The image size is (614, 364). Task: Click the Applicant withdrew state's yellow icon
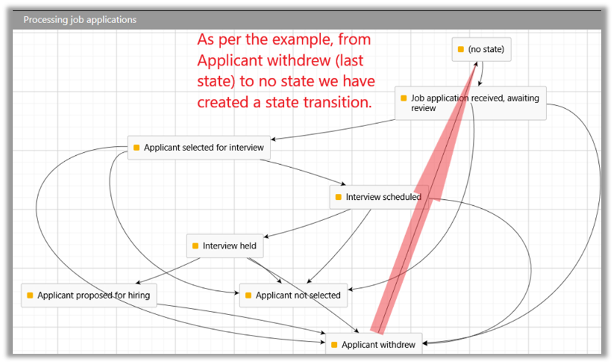coord(334,345)
